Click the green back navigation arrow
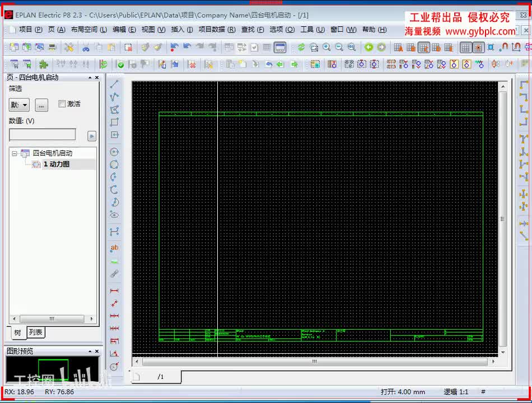Image resolution: width=532 pixels, height=403 pixels. tap(368, 48)
